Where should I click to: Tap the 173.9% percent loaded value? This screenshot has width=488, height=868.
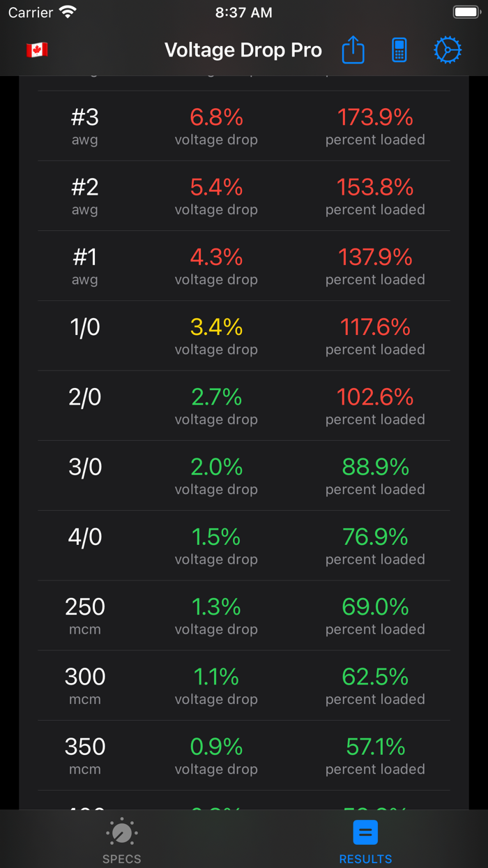point(375,117)
